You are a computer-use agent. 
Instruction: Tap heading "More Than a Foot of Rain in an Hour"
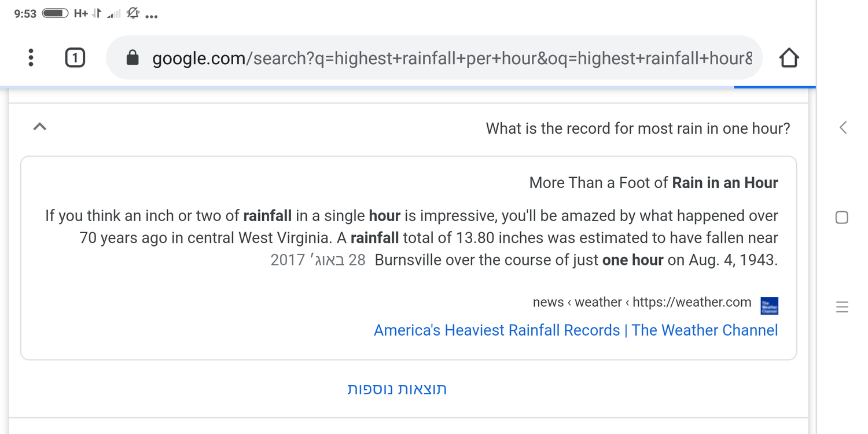pyautogui.click(x=653, y=183)
